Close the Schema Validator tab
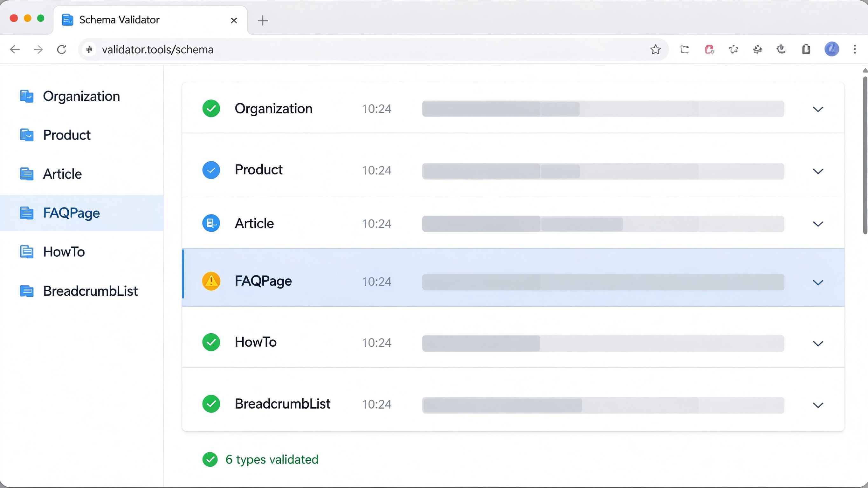Image resolution: width=868 pixels, height=488 pixels. tap(234, 21)
